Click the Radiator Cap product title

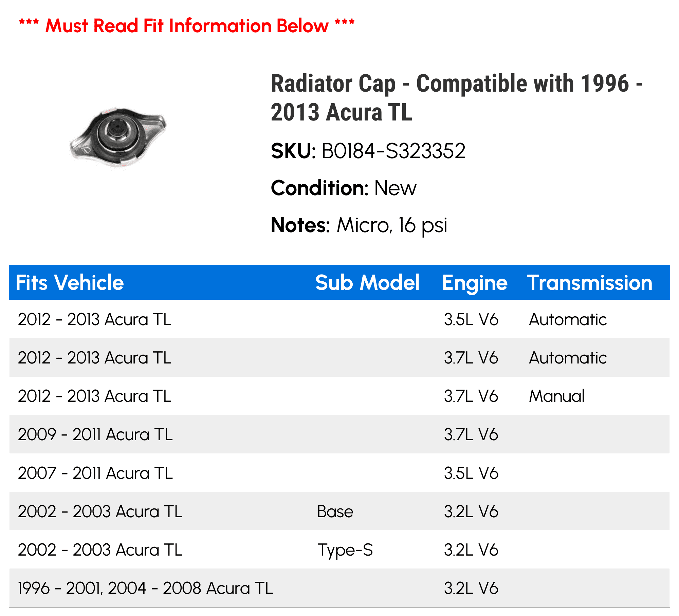click(457, 98)
